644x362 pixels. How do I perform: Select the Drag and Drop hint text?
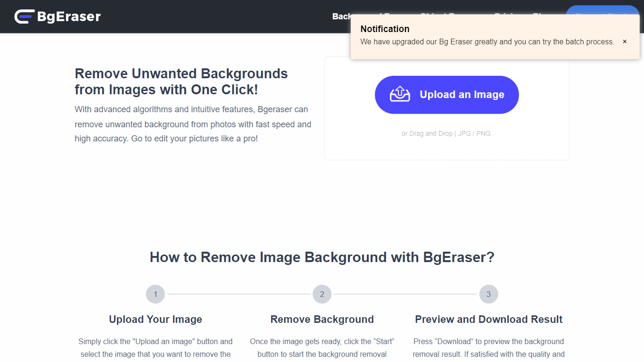pos(427,133)
